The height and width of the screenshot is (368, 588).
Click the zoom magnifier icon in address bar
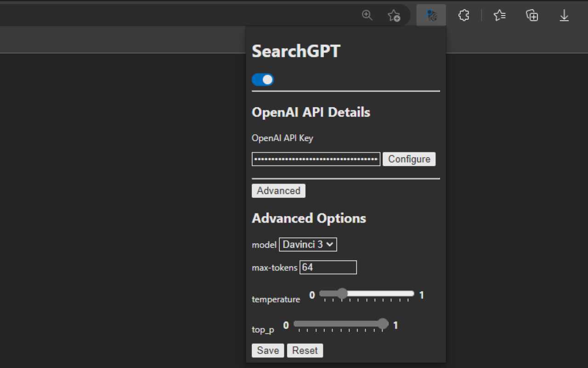pos(367,15)
